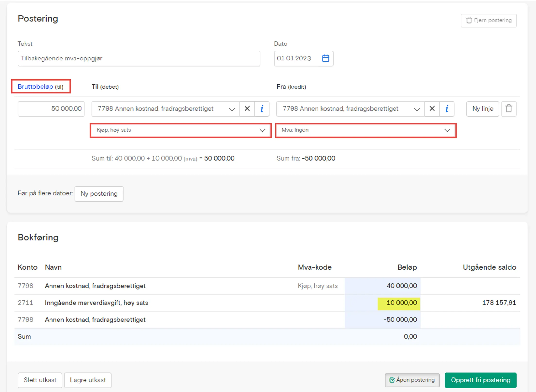
Task: Click Slett utkast menu option
Action: [x=40, y=380]
